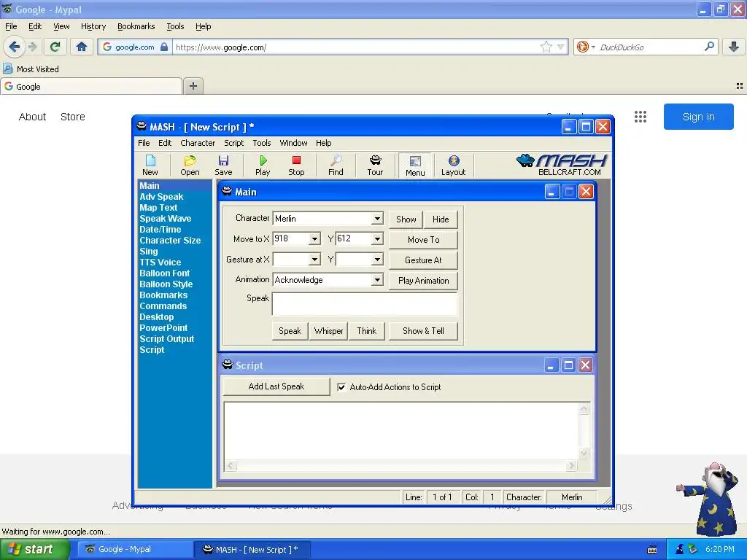Image resolution: width=747 pixels, height=560 pixels.
Task: Select Balloon Style in the sidebar
Action: (x=166, y=284)
